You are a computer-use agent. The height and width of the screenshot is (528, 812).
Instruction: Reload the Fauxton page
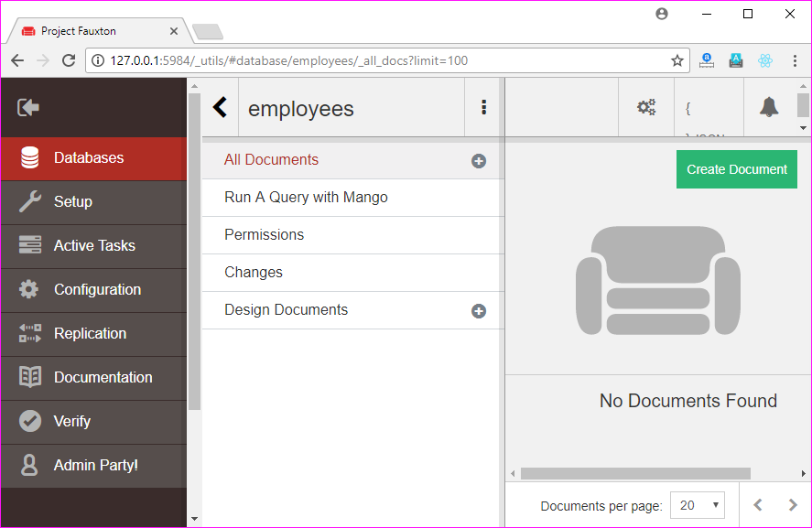pos(69,60)
